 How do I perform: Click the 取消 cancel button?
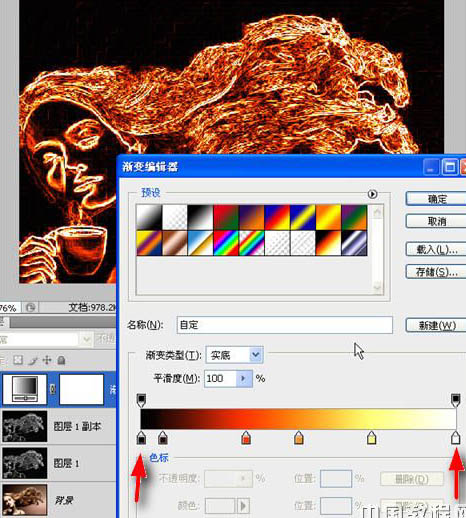[437, 221]
